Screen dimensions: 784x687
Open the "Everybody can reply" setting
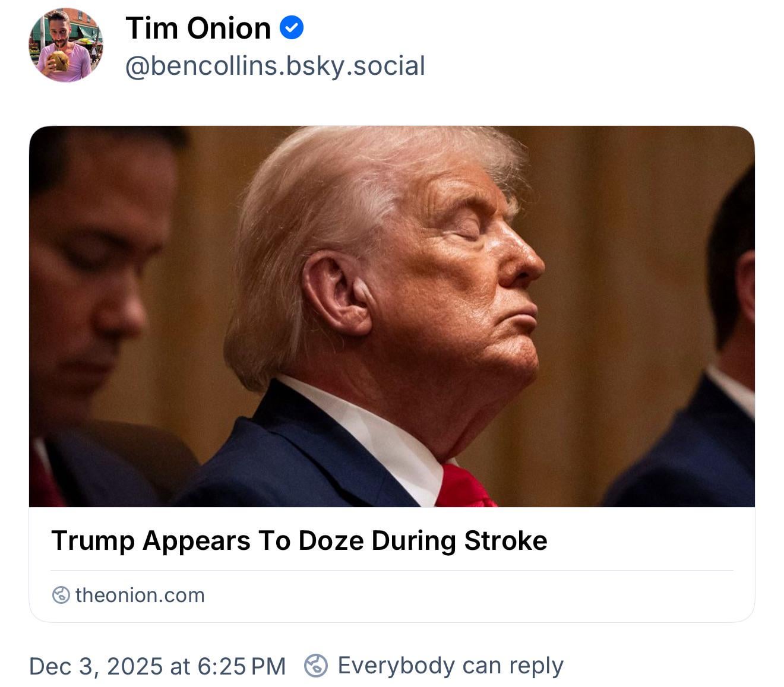click(450, 666)
